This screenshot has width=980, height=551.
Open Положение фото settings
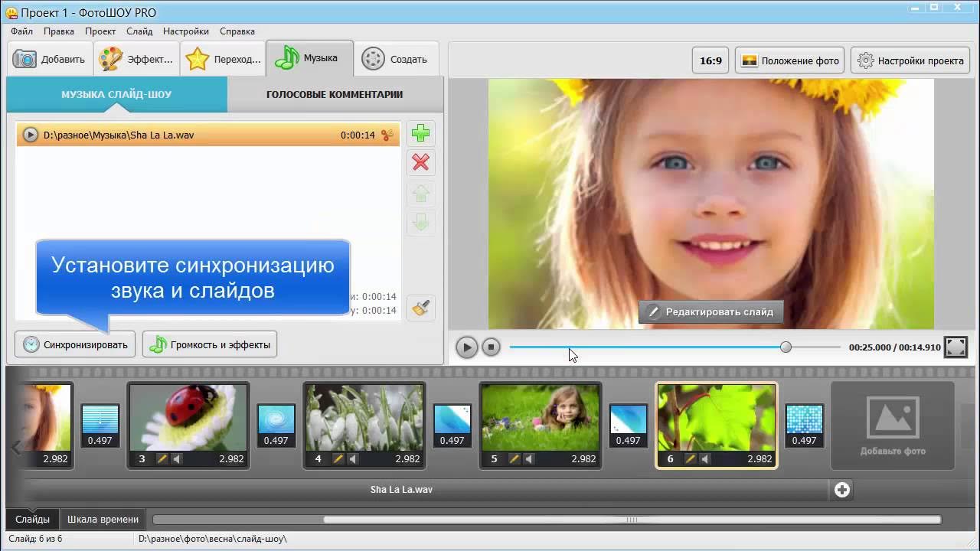[x=790, y=60]
